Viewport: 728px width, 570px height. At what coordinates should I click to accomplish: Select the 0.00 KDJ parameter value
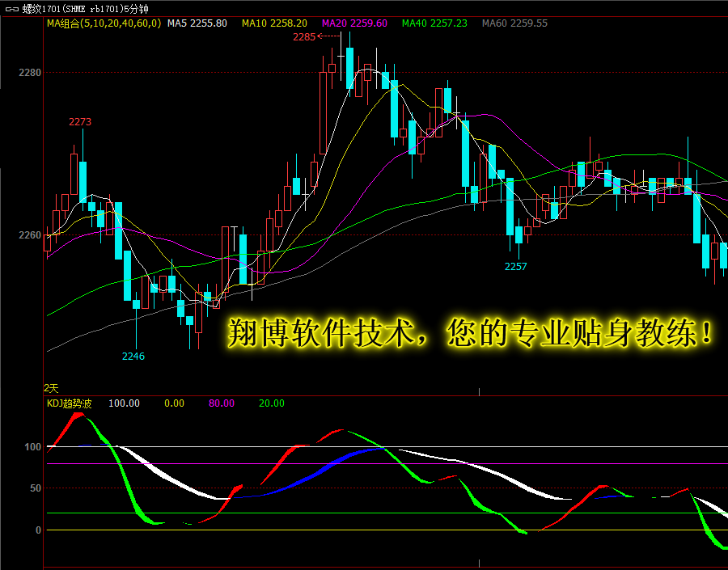(x=175, y=403)
